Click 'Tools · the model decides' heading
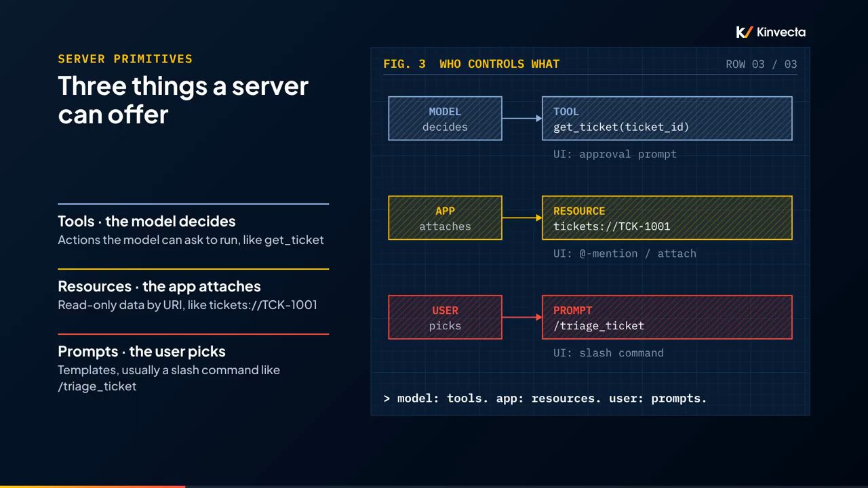The width and height of the screenshot is (868, 488). 146,221
